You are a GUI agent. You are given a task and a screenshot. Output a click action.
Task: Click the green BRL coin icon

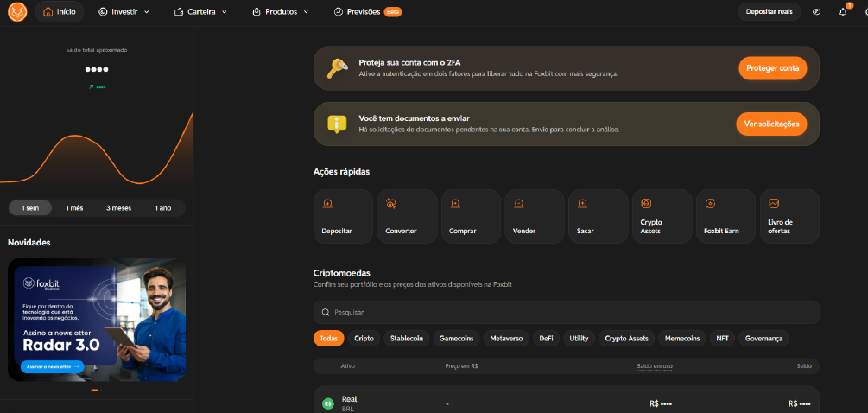tap(328, 404)
